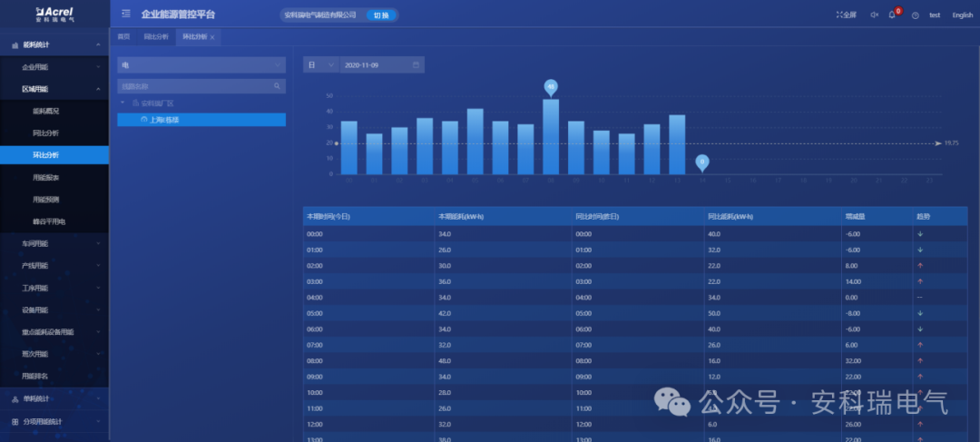Collapse the sidebar with the hamburger icon
Image resolution: width=980 pixels, height=442 pixels.
(x=126, y=14)
